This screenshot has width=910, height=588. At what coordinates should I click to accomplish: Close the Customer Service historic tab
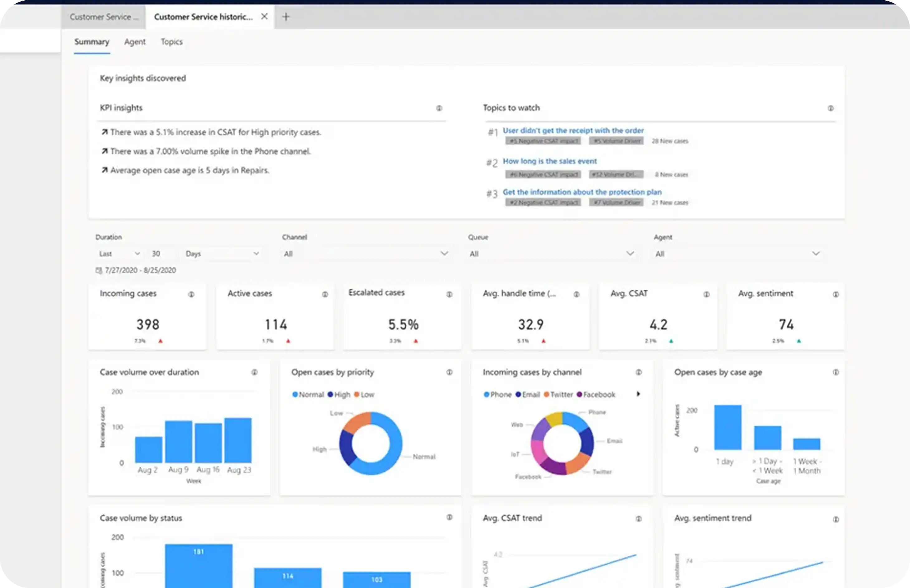(264, 17)
